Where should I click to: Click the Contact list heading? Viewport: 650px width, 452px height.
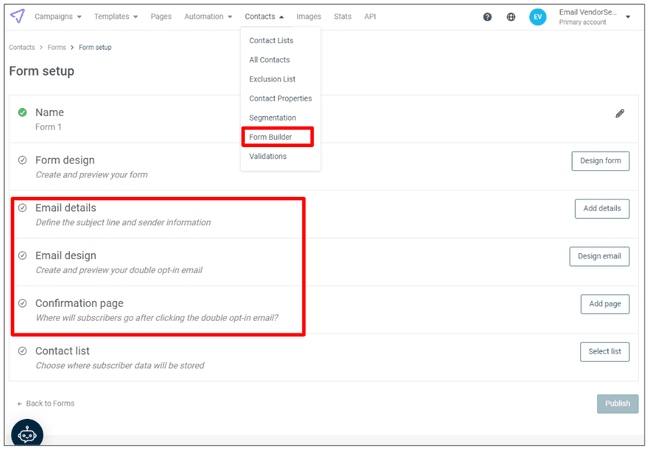click(62, 351)
